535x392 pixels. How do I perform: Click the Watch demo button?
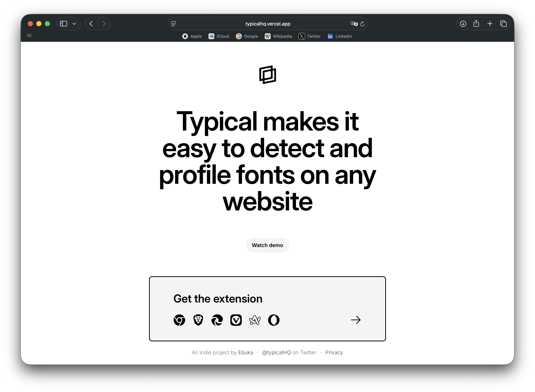[x=267, y=245]
